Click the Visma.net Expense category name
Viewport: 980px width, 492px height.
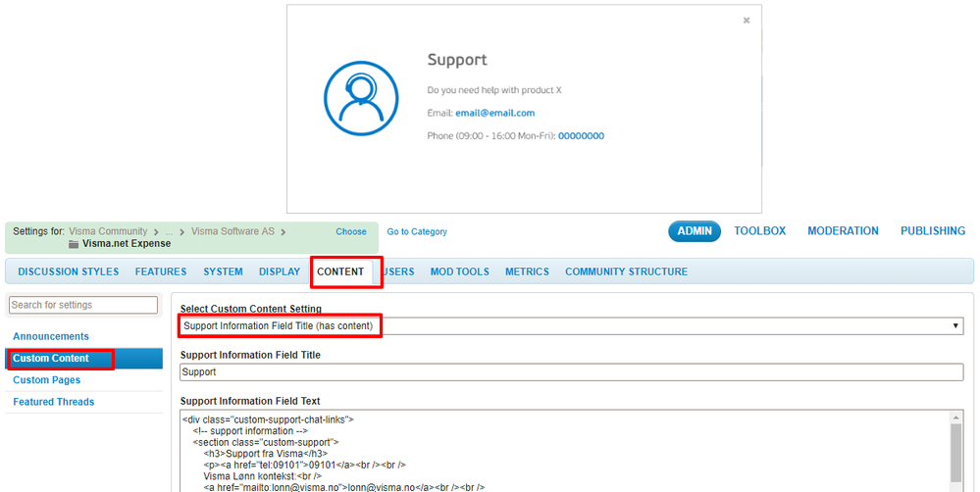127,243
